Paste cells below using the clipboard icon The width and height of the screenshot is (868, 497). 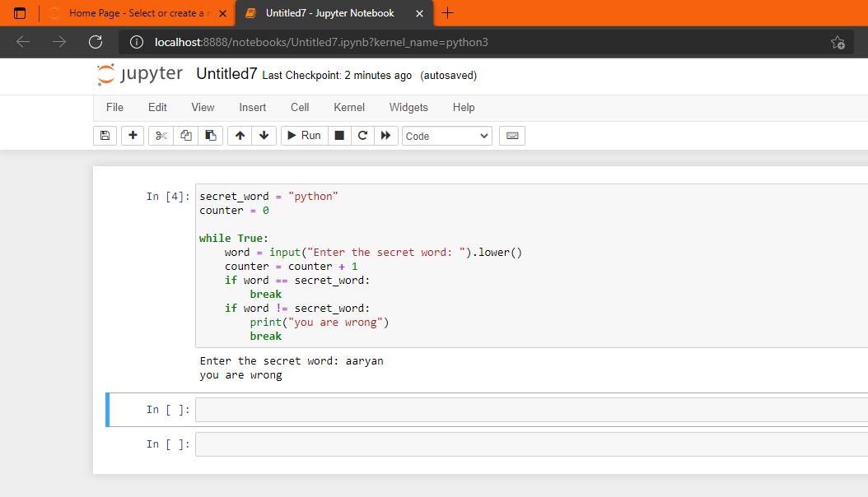click(210, 136)
